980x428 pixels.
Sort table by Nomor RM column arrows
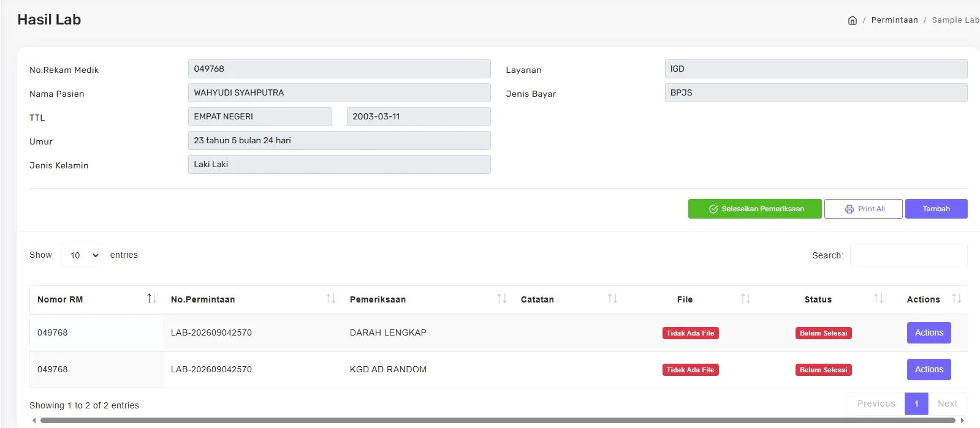click(x=151, y=299)
